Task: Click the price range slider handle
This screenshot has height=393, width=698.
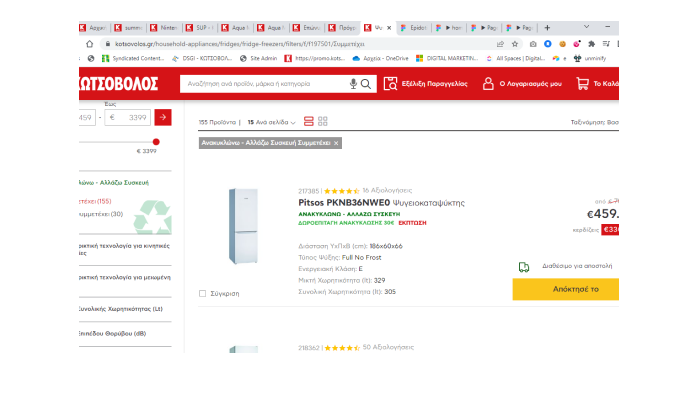Action: (x=156, y=142)
